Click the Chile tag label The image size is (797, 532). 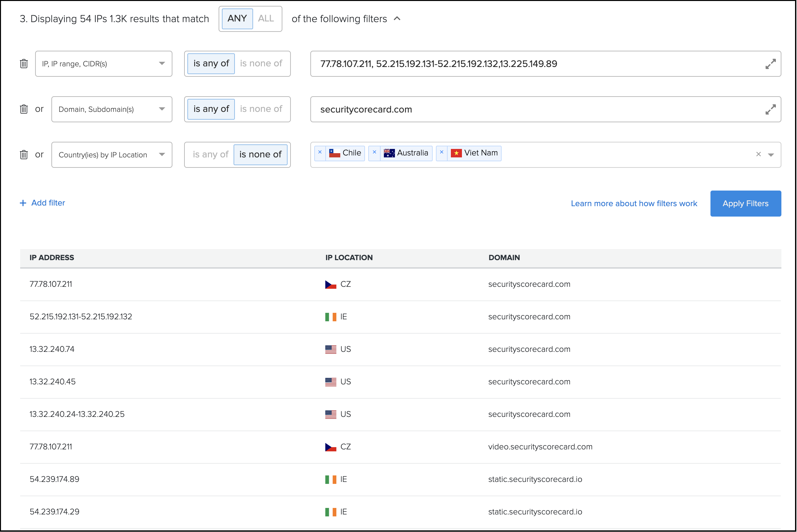[x=352, y=153]
